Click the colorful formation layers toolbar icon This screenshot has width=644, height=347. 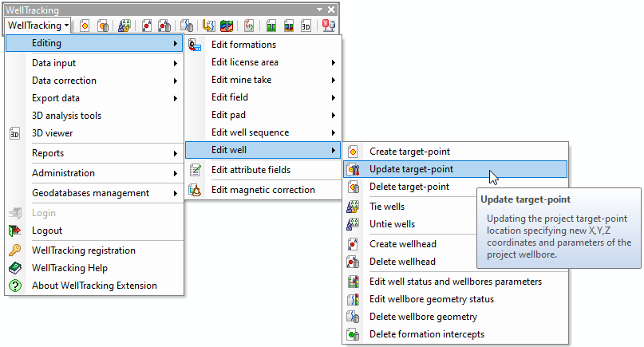227,26
